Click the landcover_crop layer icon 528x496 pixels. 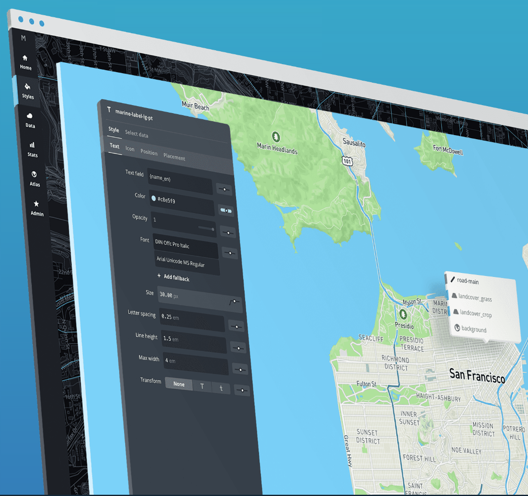(456, 311)
